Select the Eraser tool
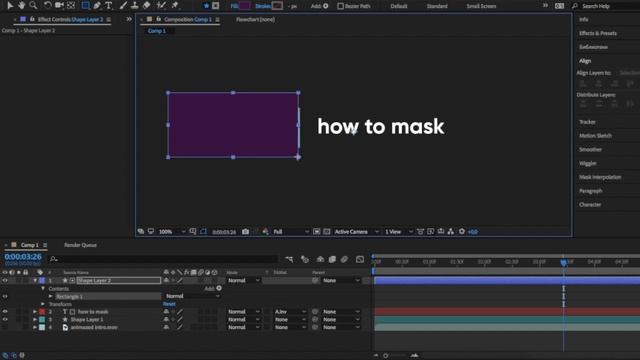 point(146,5)
